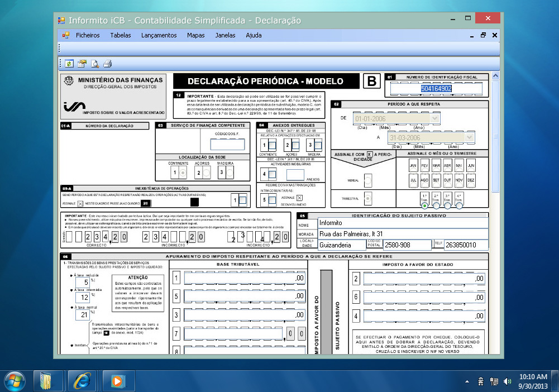This screenshot has width=559, height=392.
Task: Open the Lançamentos menu
Action: [x=159, y=35]
